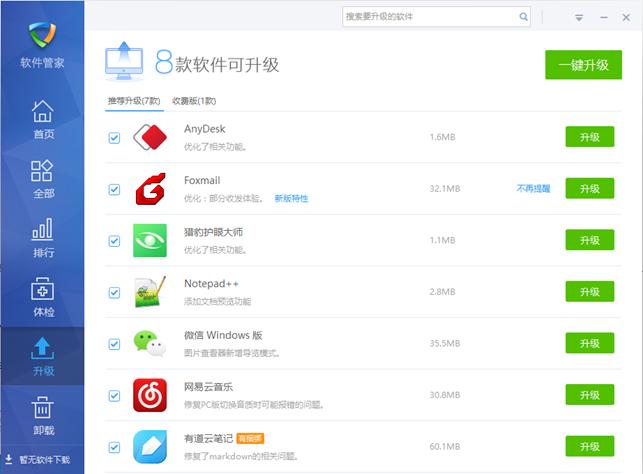This screenshot has width=643, height=474.
Task: Open 卸载 uninstall section
Action: [x=43, y=415]
